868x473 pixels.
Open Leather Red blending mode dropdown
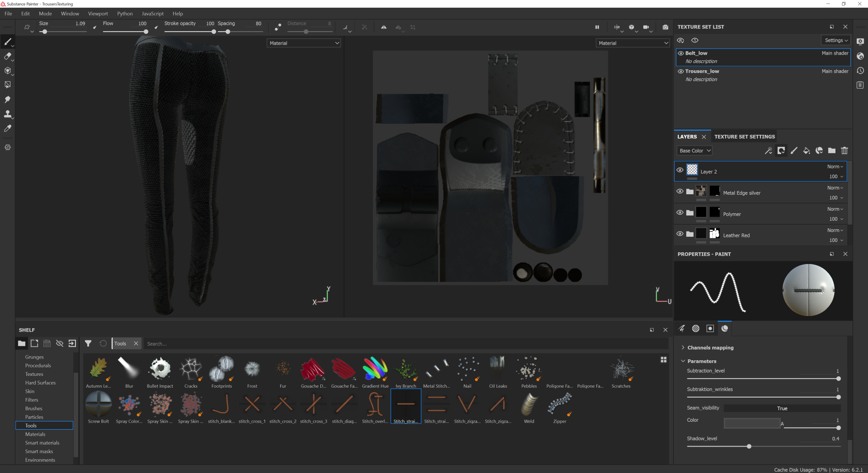[x=835, y=230]
